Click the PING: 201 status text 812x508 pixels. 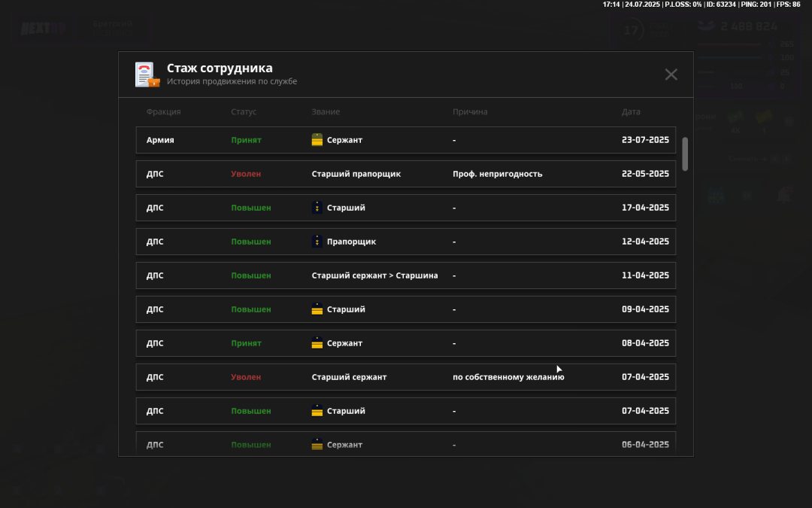756,5
